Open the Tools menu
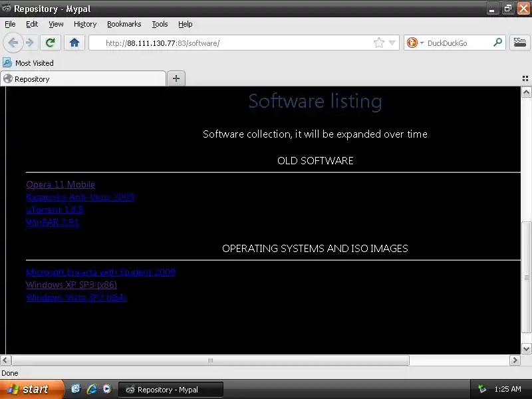The height and width of the screenshot is (399, 532). (x=160, y=24)
